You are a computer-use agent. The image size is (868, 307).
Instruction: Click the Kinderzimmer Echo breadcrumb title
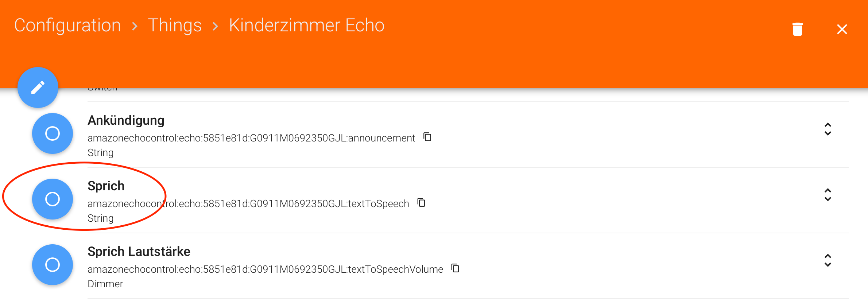[x=307, y=26]
